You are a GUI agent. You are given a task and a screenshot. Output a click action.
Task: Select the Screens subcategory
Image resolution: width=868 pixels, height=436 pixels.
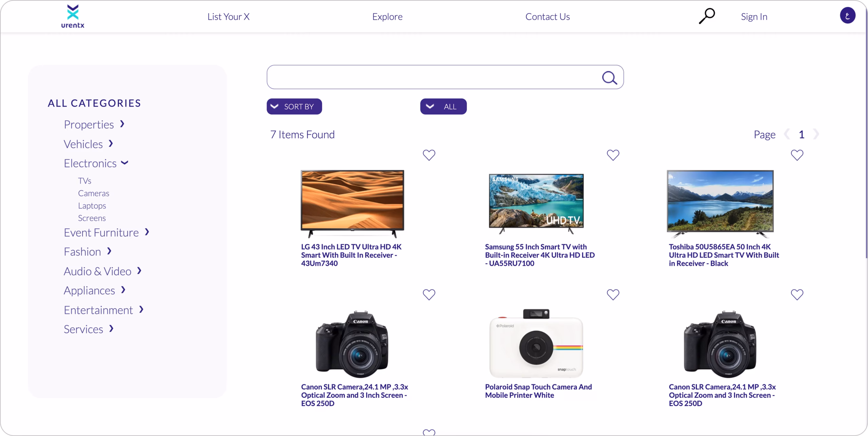pyautogui.click(x=92, y=218)
